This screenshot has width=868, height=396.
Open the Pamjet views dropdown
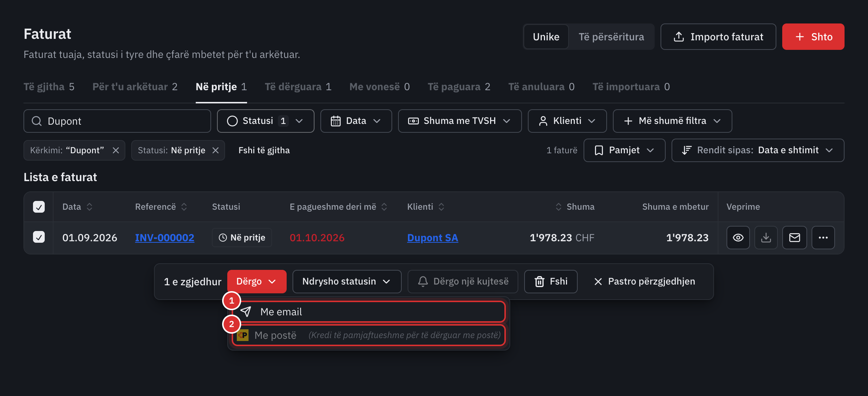[624, 150]
